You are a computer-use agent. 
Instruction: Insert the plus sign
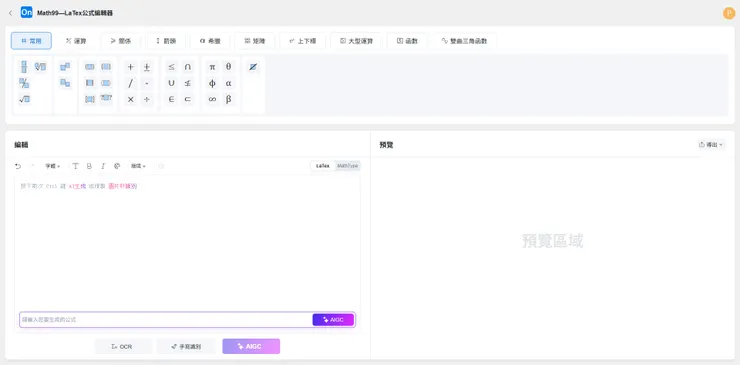click(131, 67)
